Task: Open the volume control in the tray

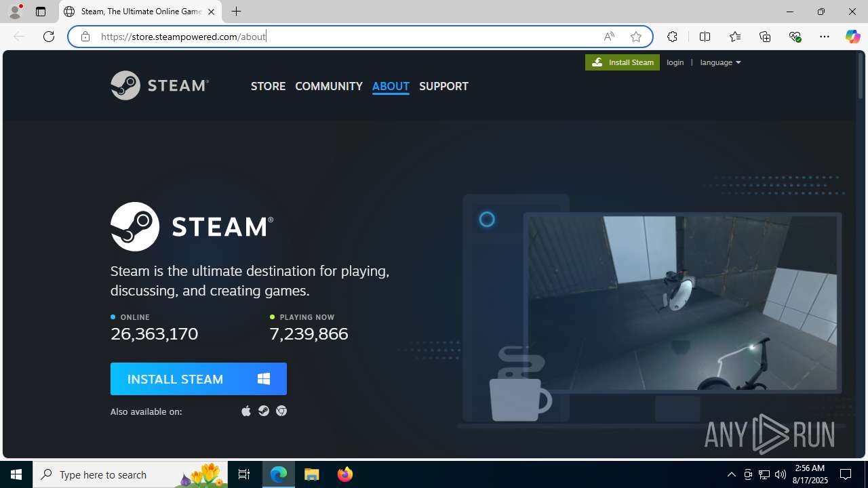Action: point(781,474)
